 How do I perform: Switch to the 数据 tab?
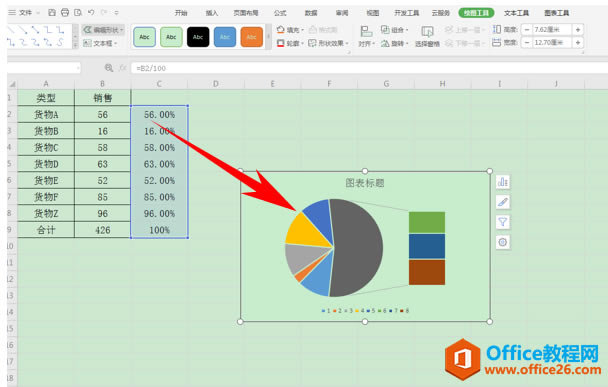[311, 13]
